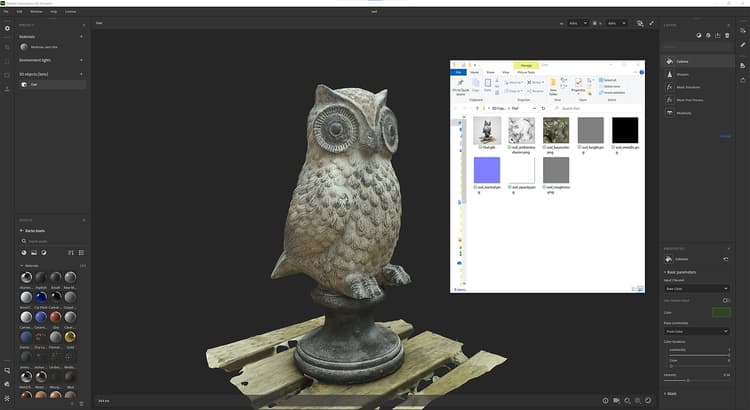Select the Colorize layer
This screenshot has width=750, height=410.
698,61
